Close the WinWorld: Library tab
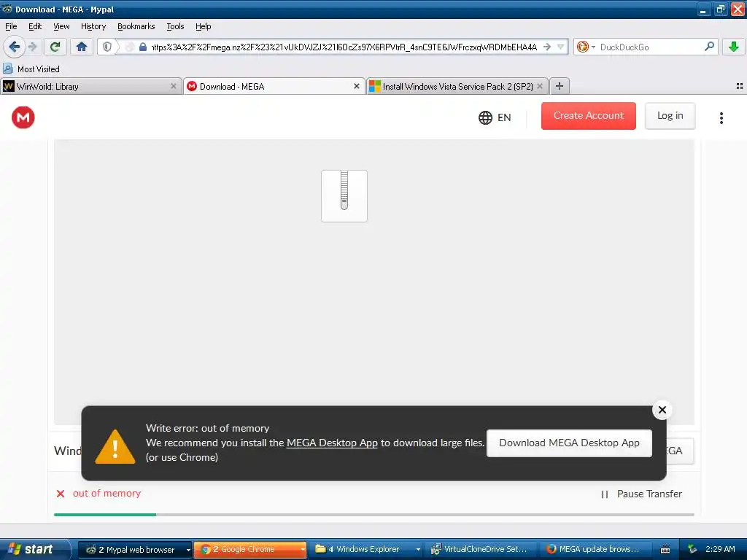The image size is (747, 560). (174, 86)
